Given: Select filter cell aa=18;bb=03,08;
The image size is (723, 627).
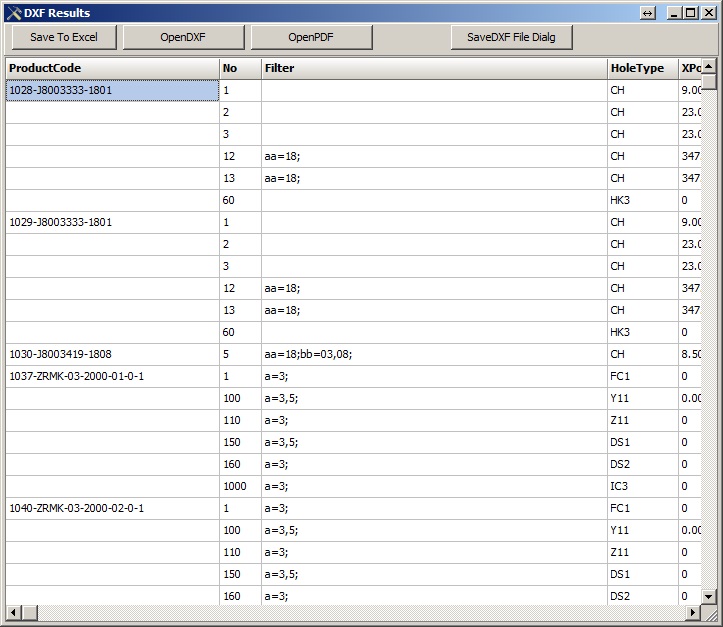Looking at the screenshot, I should pyautogui.click(x=434, y=354).
